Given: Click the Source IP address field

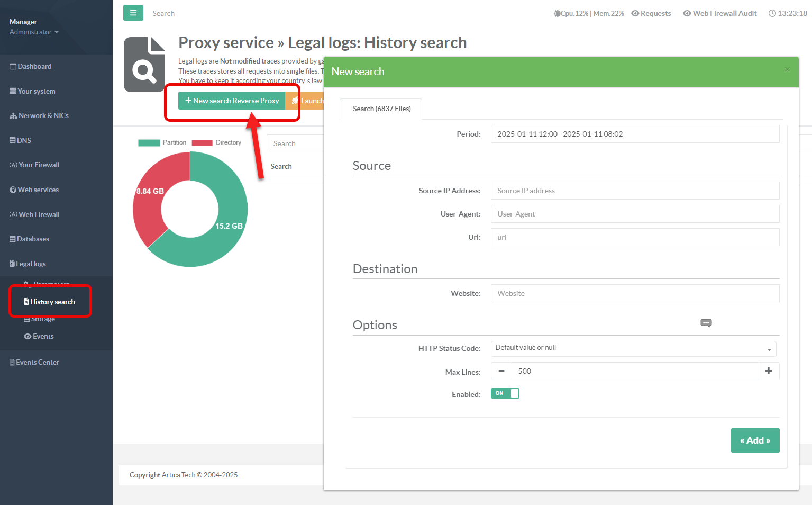Looking at the screenshot, I should click(634, 191).
